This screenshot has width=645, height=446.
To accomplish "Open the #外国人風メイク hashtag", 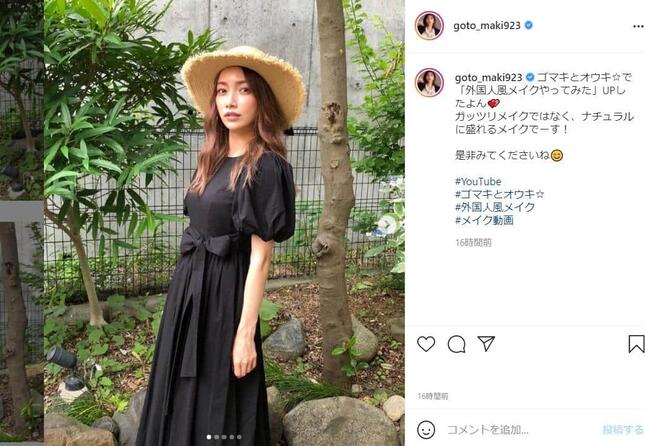I will 495,207.
